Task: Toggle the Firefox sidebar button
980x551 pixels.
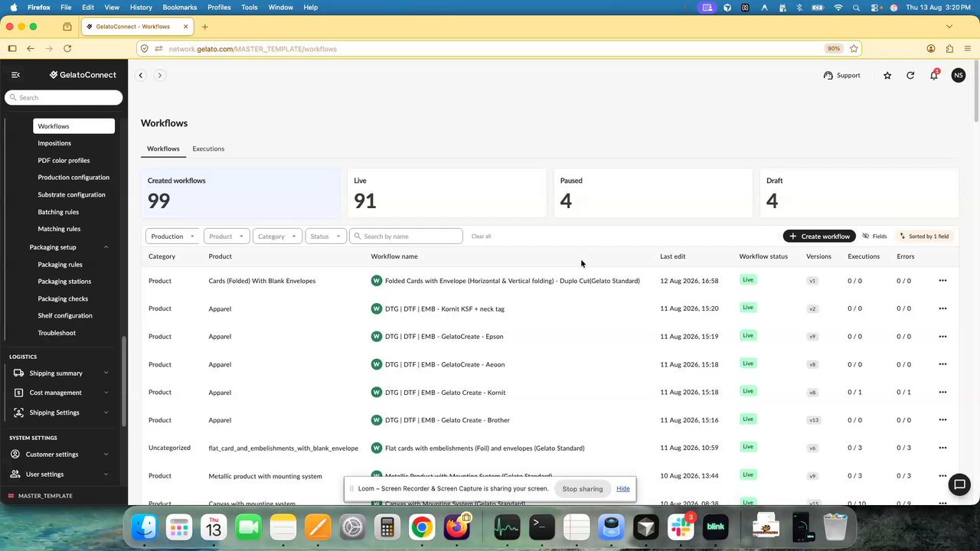Action: coord(12,49)
